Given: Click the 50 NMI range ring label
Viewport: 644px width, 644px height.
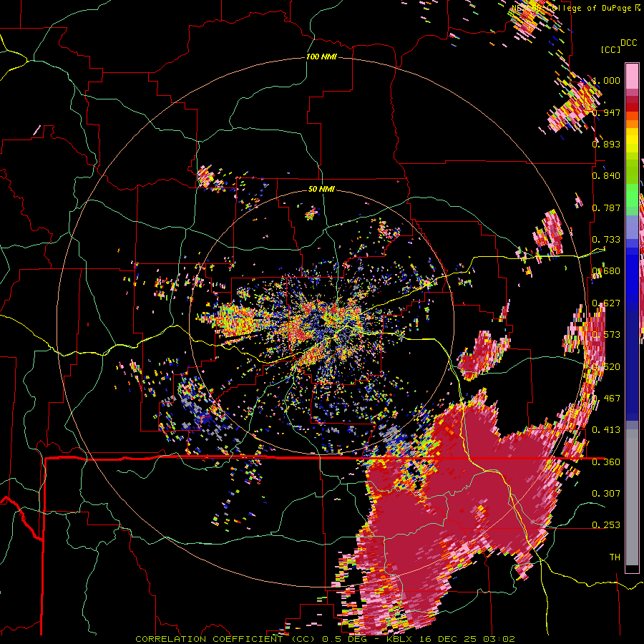Looking at the screenshot, I should point(321,189).
